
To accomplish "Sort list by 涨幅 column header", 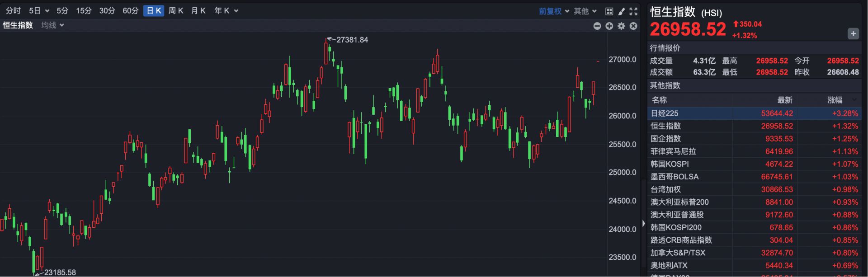I will coord(835,100).
